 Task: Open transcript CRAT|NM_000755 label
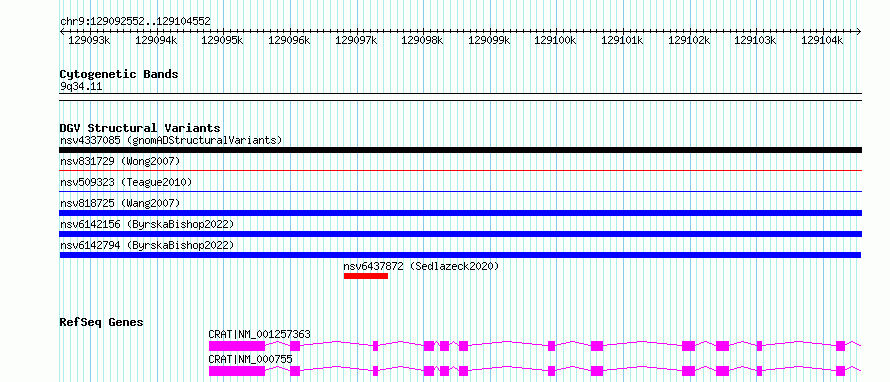point(250,359)
